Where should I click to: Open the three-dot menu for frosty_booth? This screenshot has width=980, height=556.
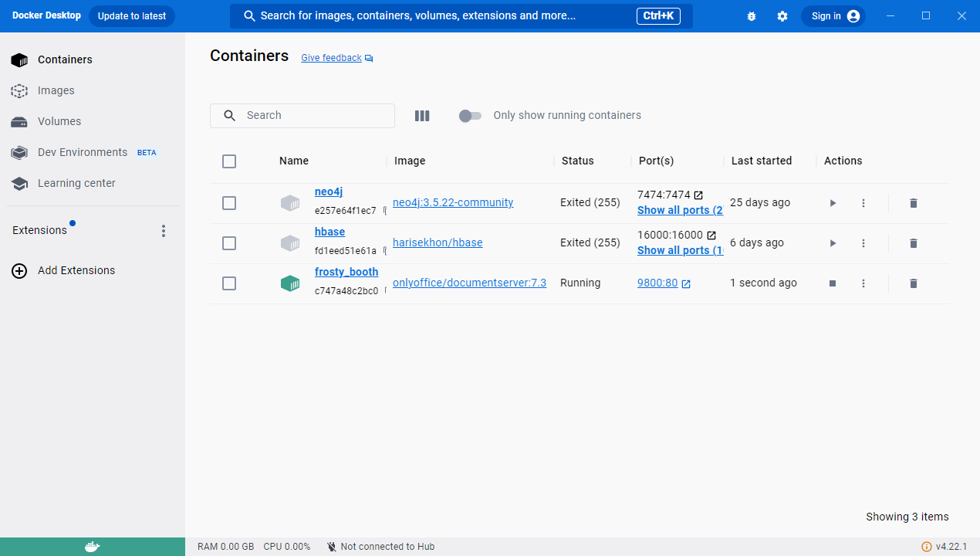pos(863,283)
